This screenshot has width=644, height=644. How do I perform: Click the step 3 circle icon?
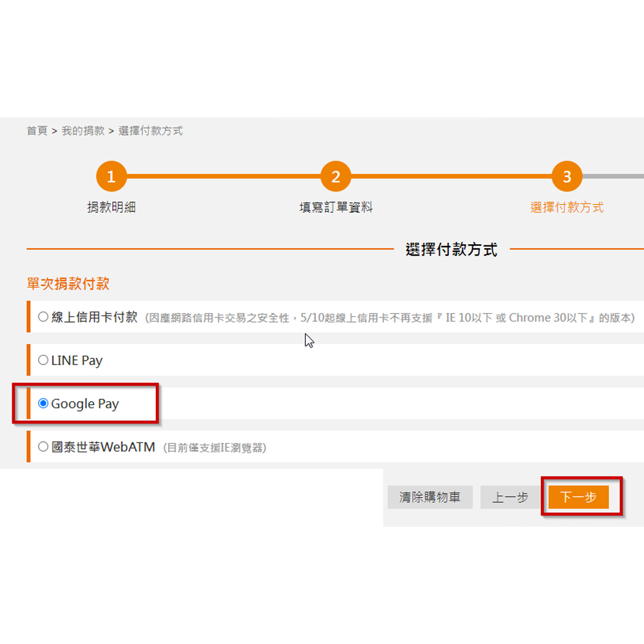point(567,177)
